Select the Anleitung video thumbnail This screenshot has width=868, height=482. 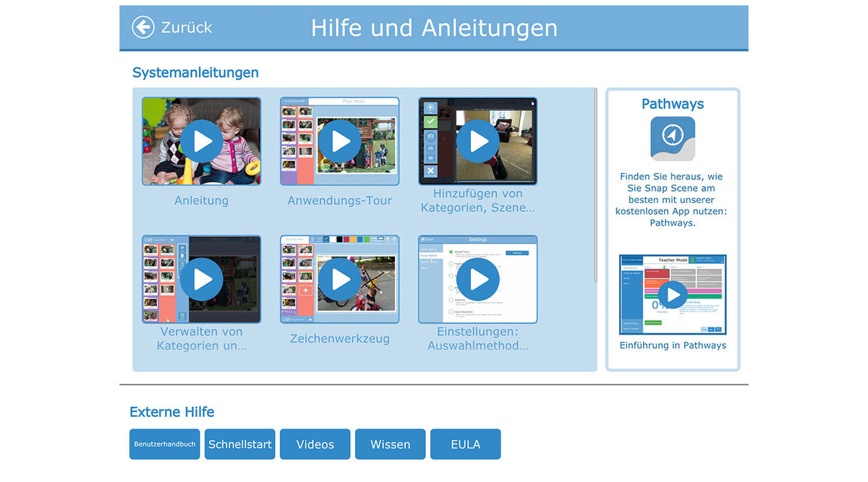click(x=201, y=141)
